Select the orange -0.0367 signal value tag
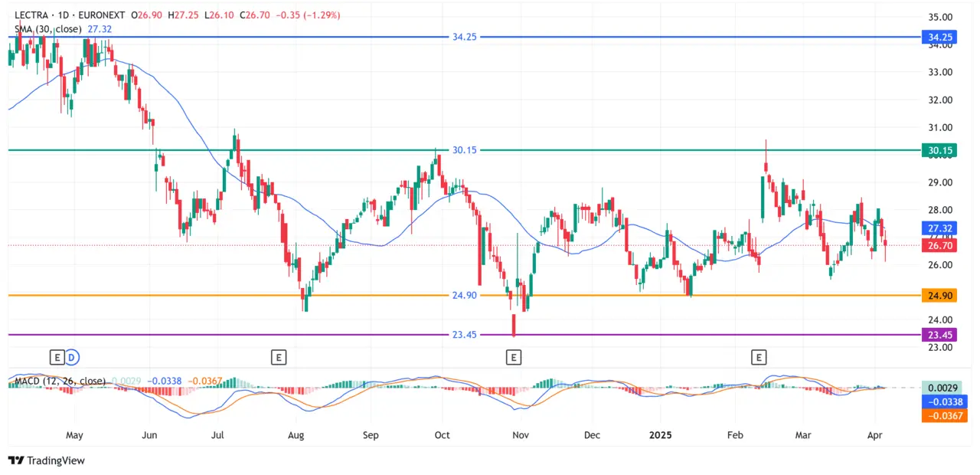Image resolution: width=980 pixels, height=475 pixels. (x=944, y=415)
